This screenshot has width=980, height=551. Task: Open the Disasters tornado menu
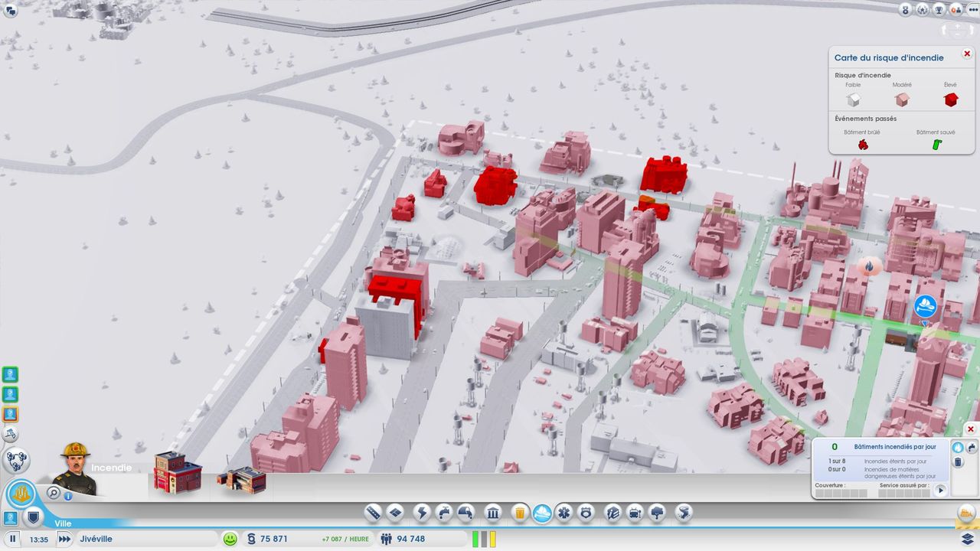pos(684,513)
